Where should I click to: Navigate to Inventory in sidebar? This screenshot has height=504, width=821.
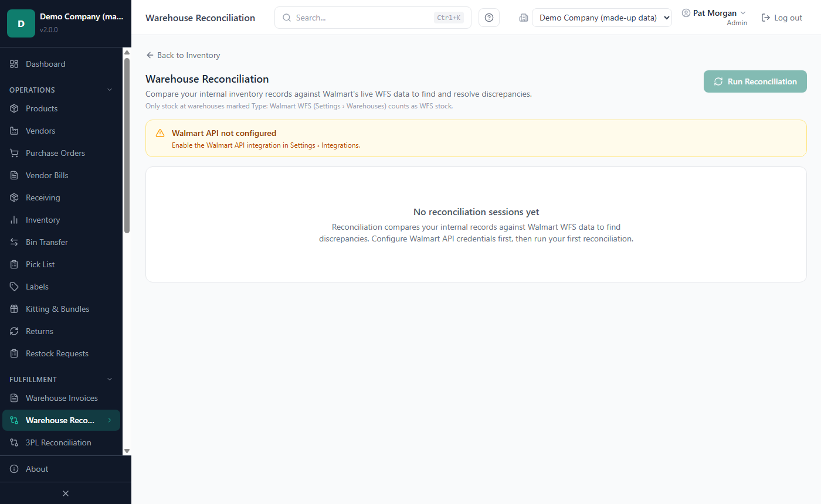(61, 220)
